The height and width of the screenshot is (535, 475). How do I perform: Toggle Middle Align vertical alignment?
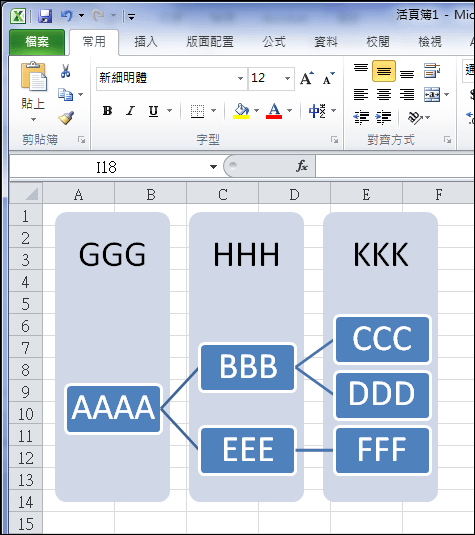(x=384, y=71)
